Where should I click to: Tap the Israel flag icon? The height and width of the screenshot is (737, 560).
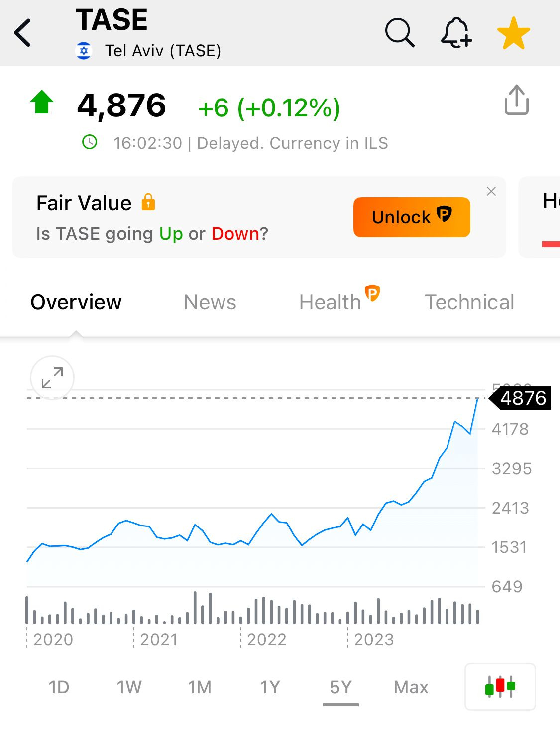tap(84, 51)
